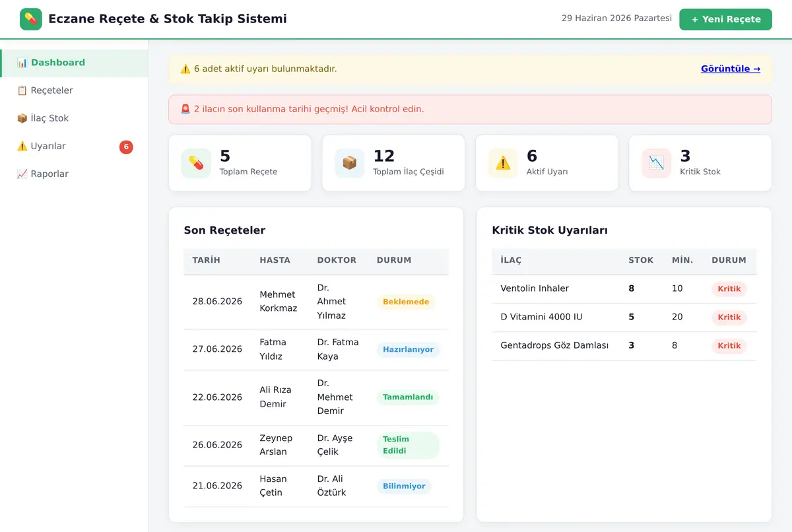
Task: Click the Eczane Reçete & Stok Takip Sistemi title
Action: click(168, 19)
